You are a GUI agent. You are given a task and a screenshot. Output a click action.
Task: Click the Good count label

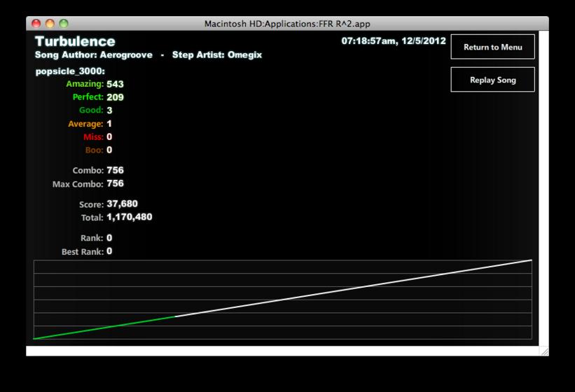click(91, 110)
